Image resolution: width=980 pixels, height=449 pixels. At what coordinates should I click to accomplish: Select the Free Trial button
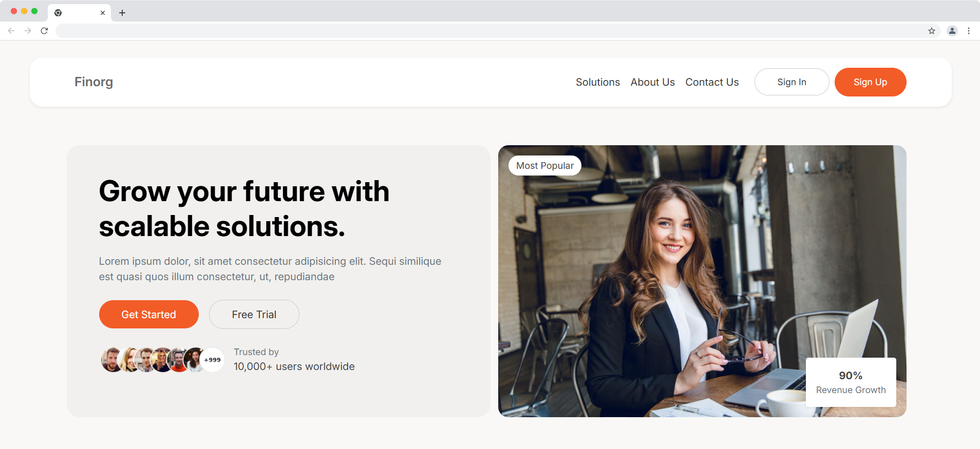point(254,315)
